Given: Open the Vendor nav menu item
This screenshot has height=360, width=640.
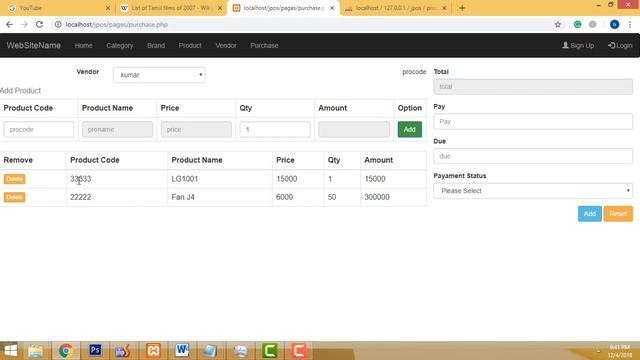Looking at the screenshot, I should (x=226, y=45).
